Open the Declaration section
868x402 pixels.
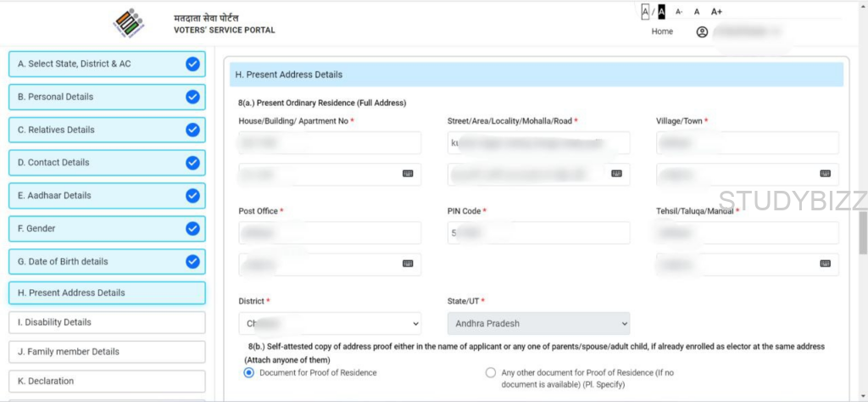[107, 382]
